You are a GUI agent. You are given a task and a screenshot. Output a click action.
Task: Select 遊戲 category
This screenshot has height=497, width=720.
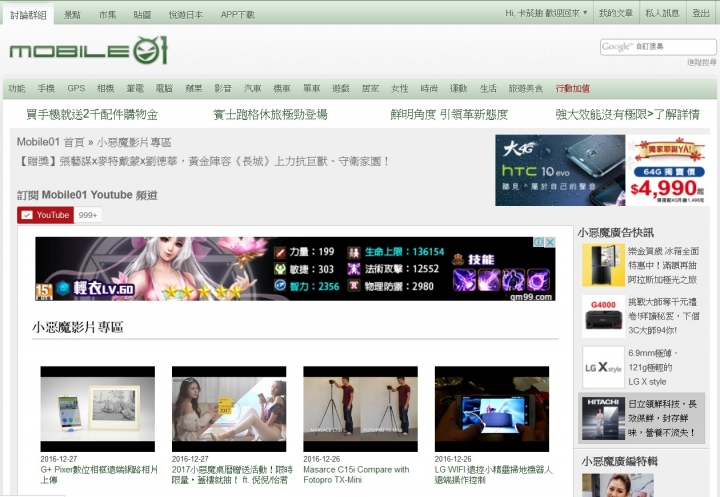click(x=341, y=88)
